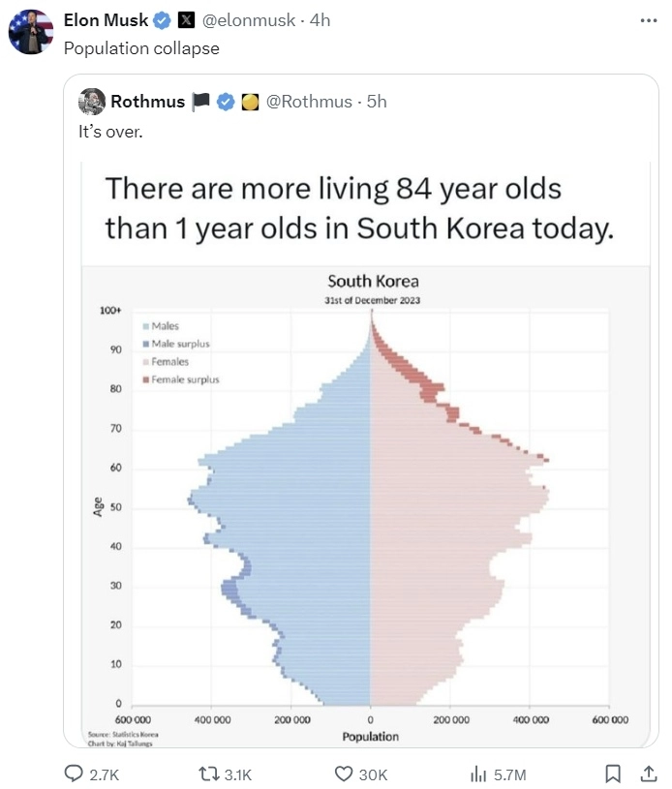Visit the @elonmusk handle link
Screen dimensions: 672x789
click(249, 20)
